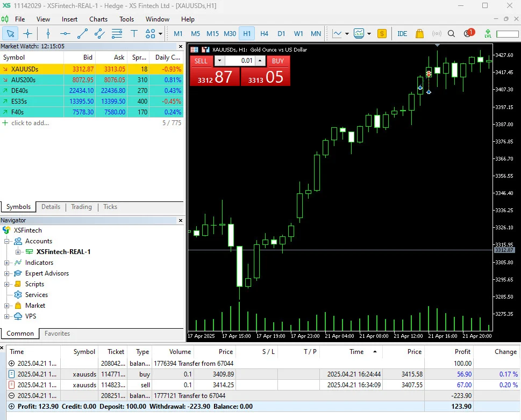Screen dimensions: 521x420
Task: Click the search magnifier icon
Action: tap(451, 33)
